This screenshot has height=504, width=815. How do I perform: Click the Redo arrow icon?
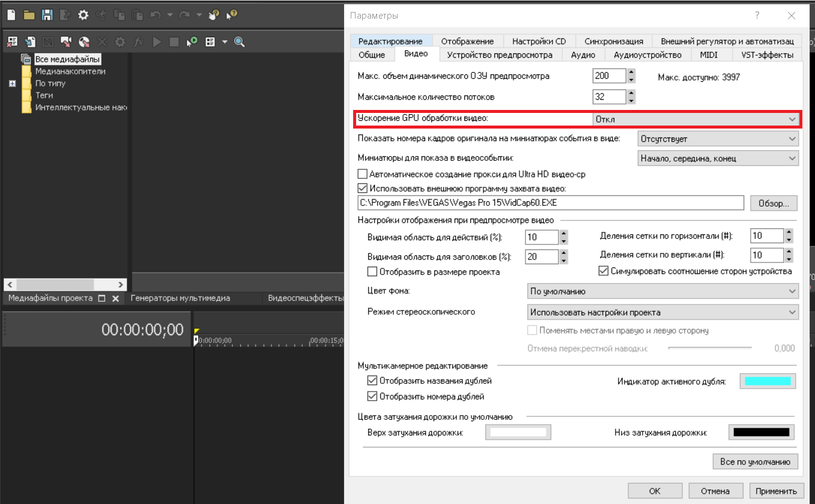[x=185, y=14]
